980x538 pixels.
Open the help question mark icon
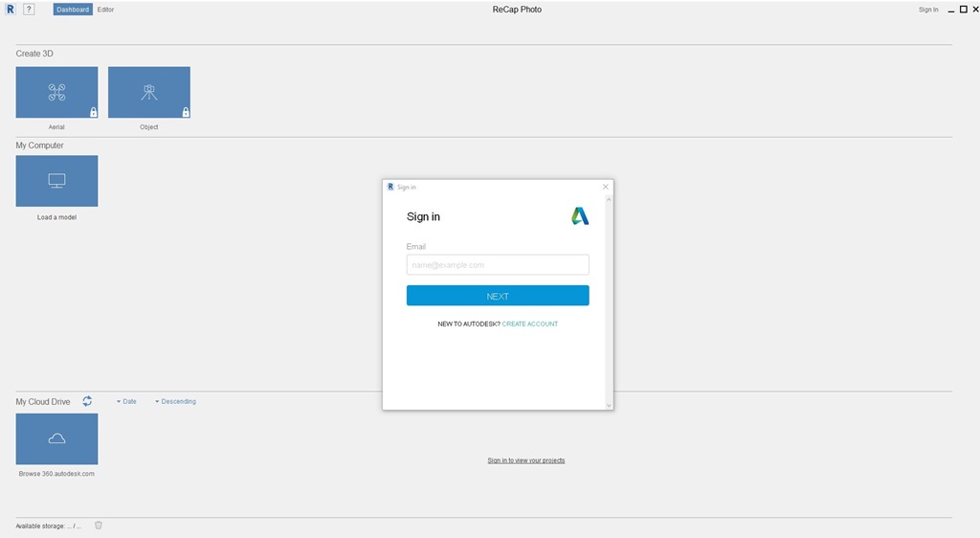pyautogui.click(x=29, y=10)
